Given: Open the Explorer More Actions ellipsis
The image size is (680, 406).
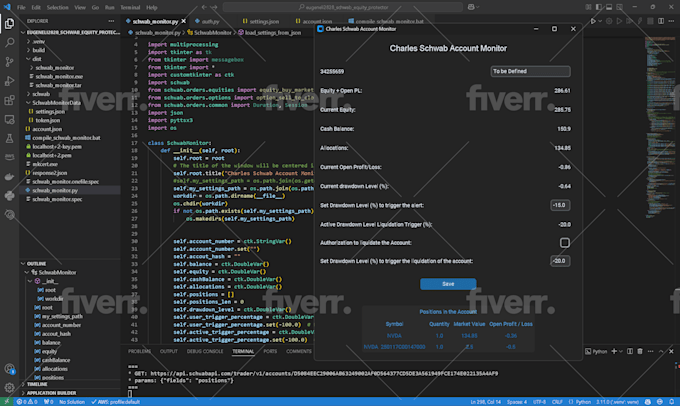Looking at the screenshot, I should (x=111, y=21).
